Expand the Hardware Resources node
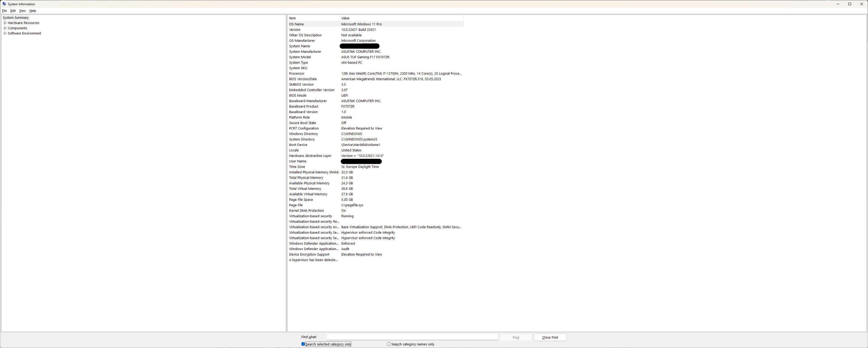The width and height of the screenshot is (868, 348). point(5,23)
